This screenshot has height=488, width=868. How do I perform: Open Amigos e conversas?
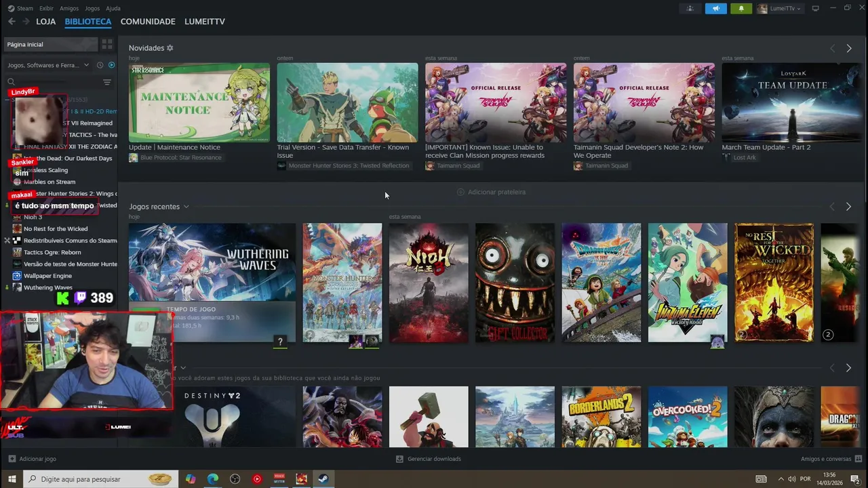[831, 459]
